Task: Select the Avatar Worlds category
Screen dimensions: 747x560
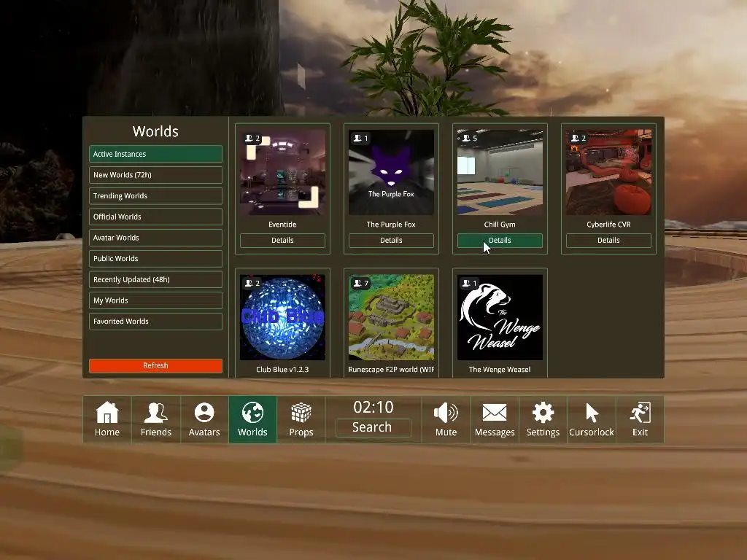Action: point(155,238)
